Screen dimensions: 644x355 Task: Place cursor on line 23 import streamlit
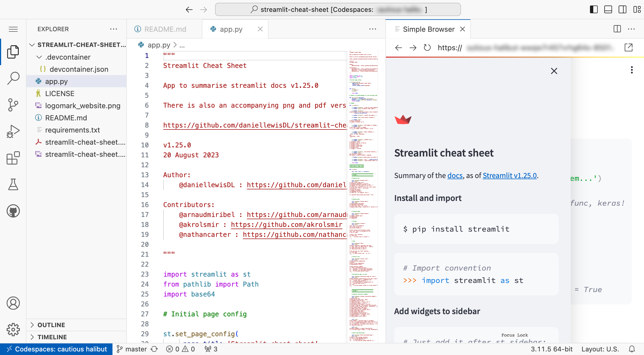207,274
